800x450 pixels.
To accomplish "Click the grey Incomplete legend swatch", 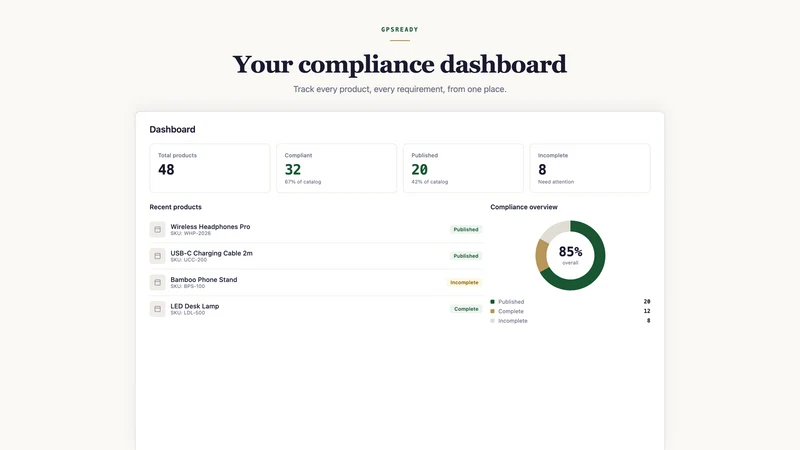I will coord(492,321).
